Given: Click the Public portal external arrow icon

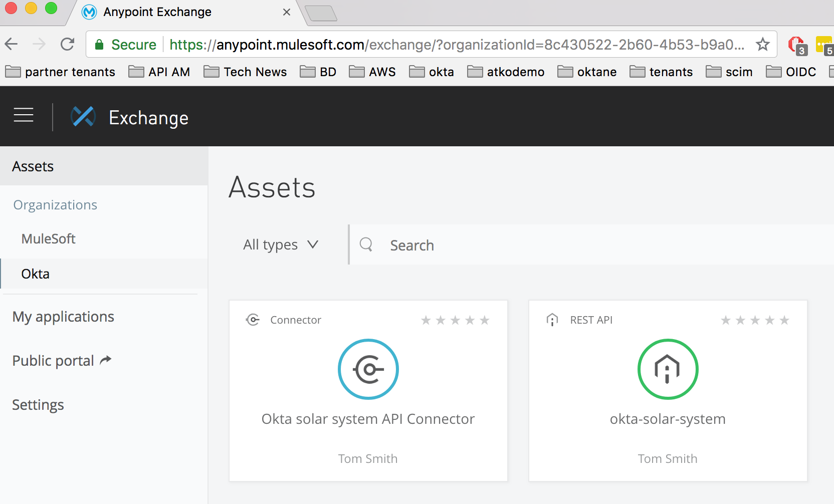Looking at the screenshot, I should pos(106,360).
